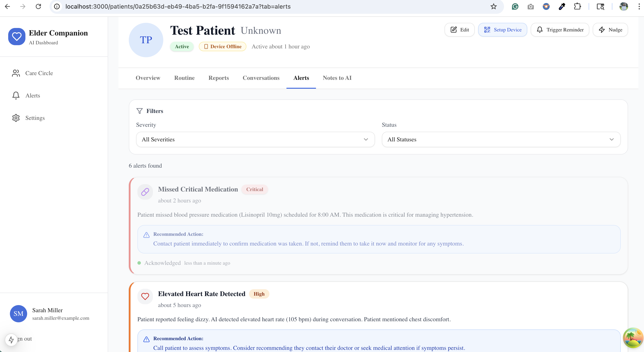Click the Filters funnel icon
The image size is (644, 352).
tap(140, 111)
